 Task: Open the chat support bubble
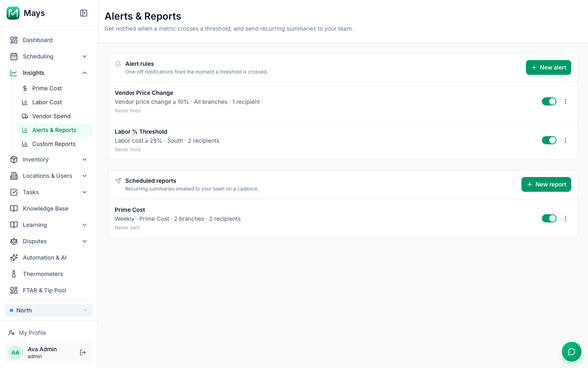tap(572, 352)
